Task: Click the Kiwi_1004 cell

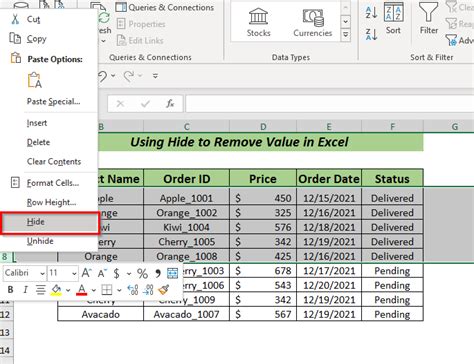Action: click(x=187, y=227)
